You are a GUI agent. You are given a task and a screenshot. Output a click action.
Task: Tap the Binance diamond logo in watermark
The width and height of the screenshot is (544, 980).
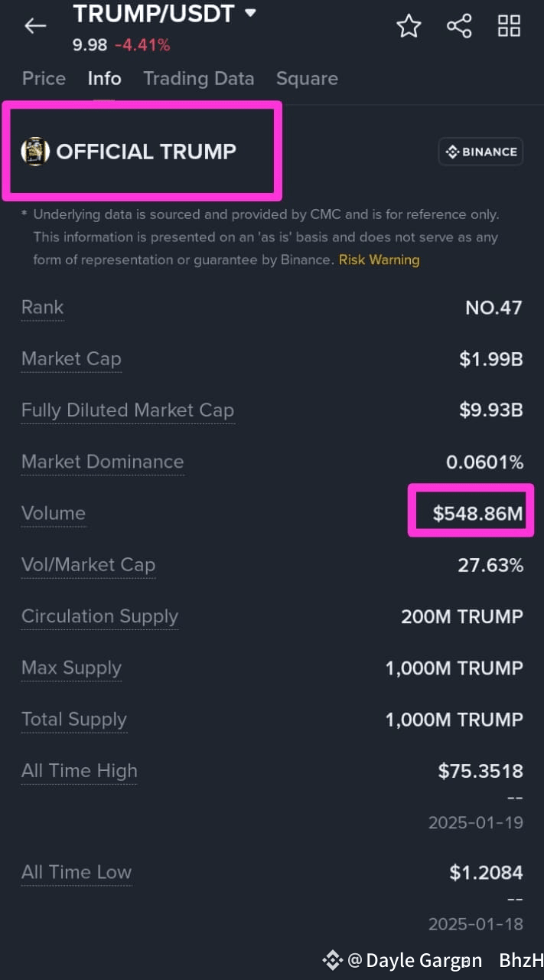[332, 960]
